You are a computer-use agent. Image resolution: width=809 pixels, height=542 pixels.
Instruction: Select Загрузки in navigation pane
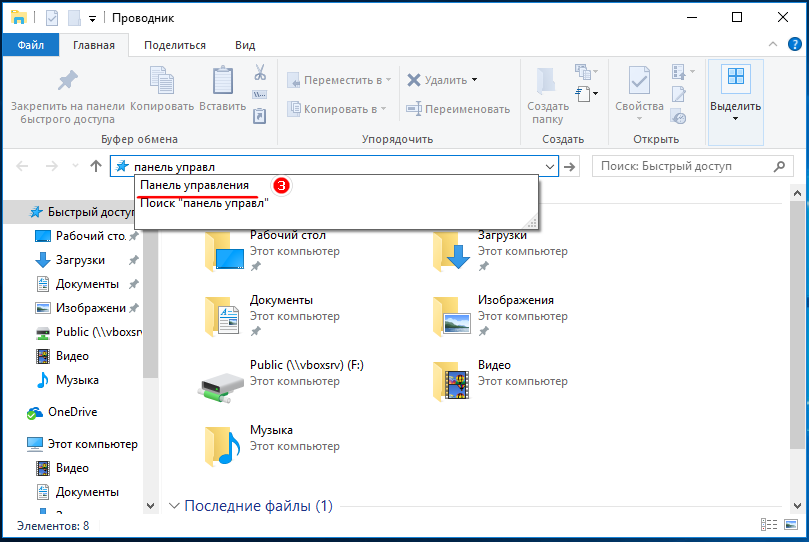pyautogui.click(x=80, y=260)
